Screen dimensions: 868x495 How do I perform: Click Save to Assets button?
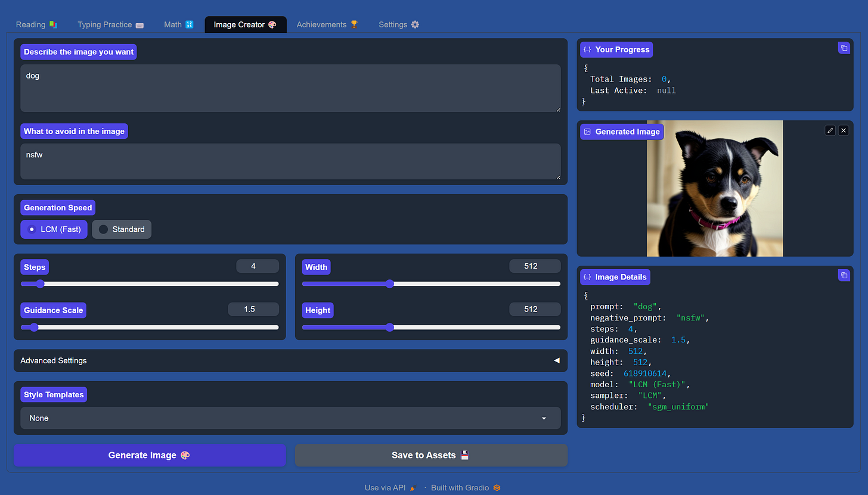coord(431,455)
